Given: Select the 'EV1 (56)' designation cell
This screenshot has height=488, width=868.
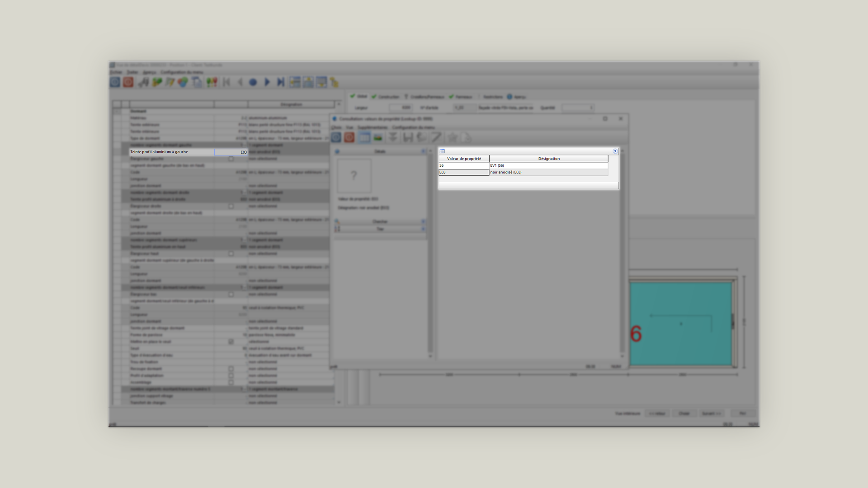Looking at the screenshot, I should coord(549,165).
